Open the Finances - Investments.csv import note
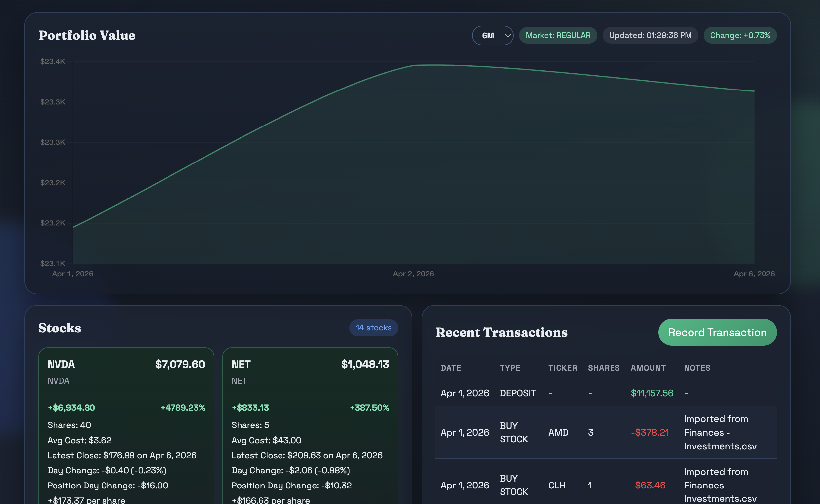The height and width of the screenshot is (504, 820). [x=719, y=432]
